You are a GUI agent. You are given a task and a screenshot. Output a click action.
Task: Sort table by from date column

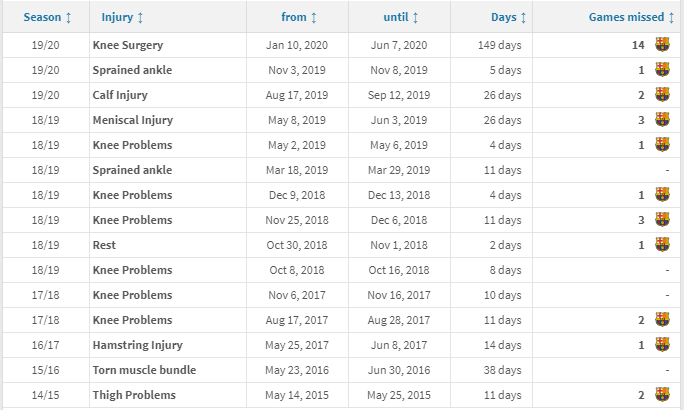299,17
